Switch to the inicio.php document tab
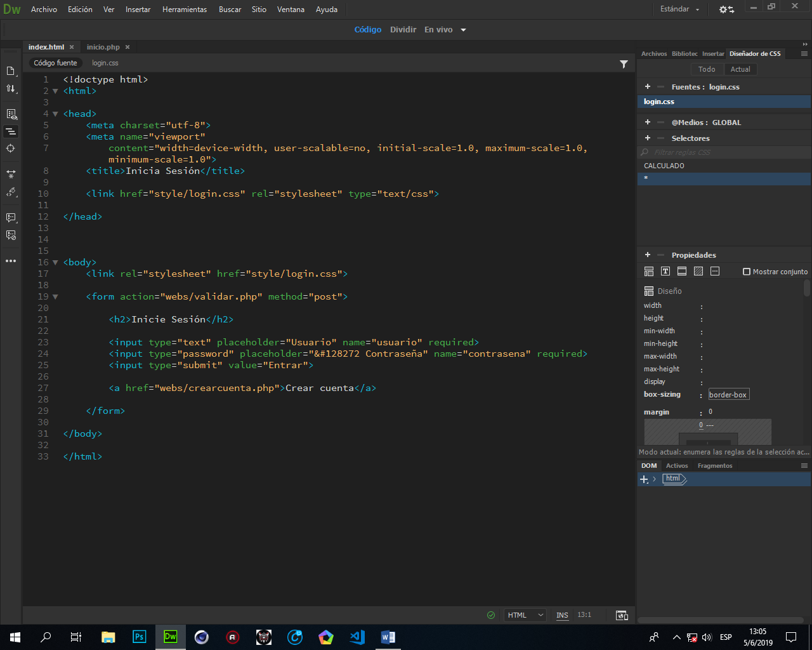Screen dimensions: 812x650 (103, 47)
